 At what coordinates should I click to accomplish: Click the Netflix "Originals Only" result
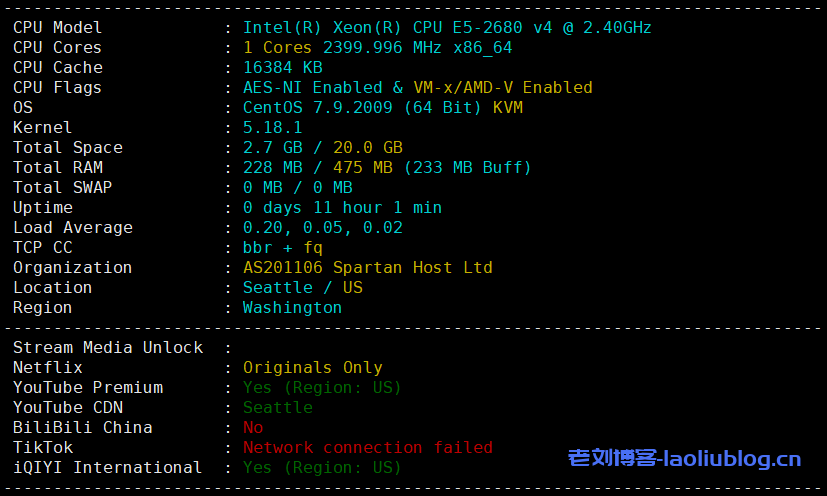(312, 368)
